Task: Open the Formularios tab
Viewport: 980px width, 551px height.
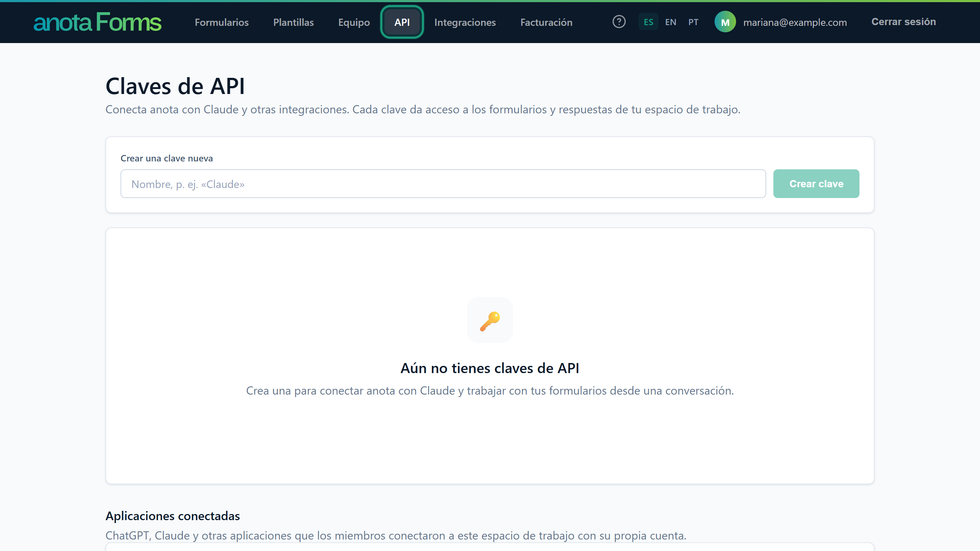Action: point(222,22)
